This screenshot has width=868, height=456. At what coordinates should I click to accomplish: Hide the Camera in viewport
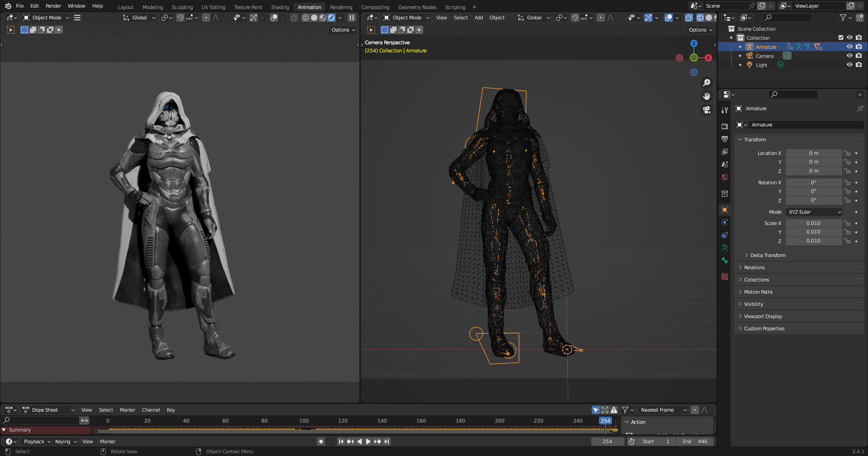tap(849, 56)
